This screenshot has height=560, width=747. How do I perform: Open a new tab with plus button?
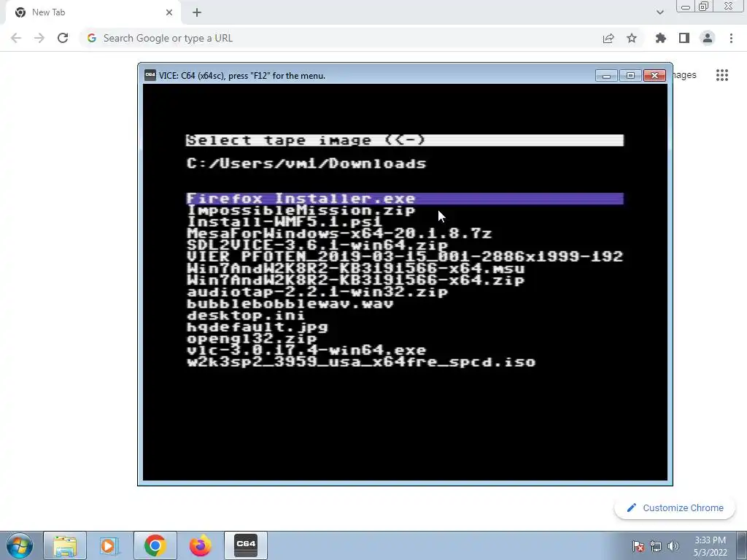click(197, 12)
